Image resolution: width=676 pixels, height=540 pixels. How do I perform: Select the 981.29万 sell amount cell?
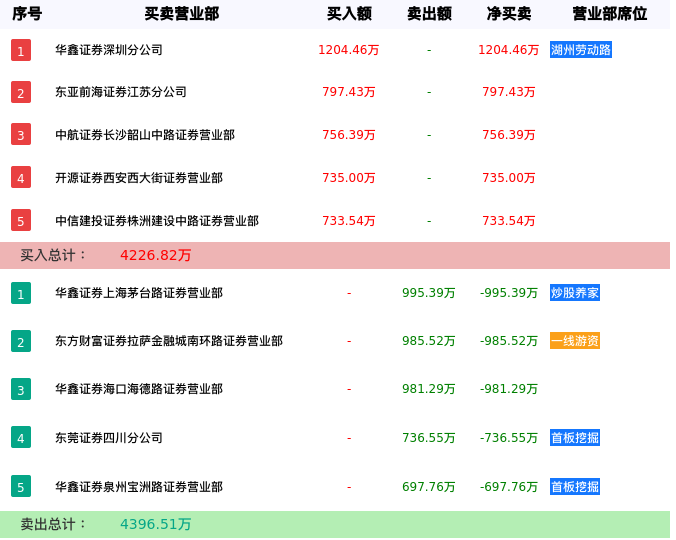(x=429, y=389)
